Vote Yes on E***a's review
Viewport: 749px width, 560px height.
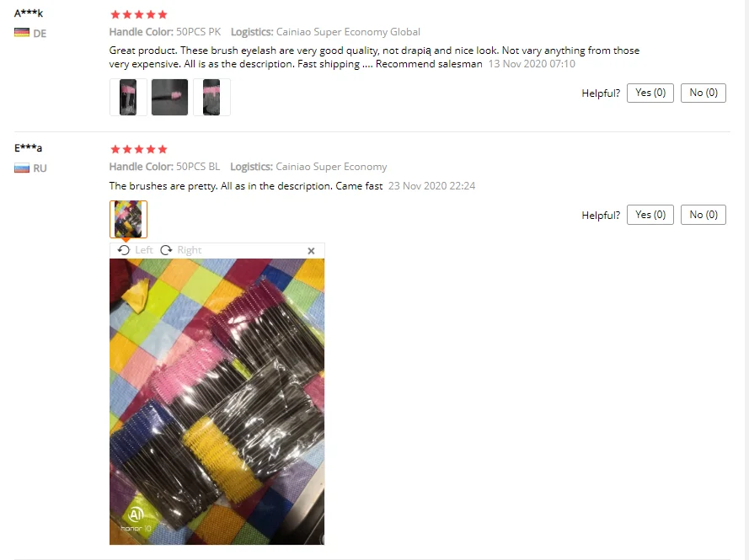pos(650,215)
